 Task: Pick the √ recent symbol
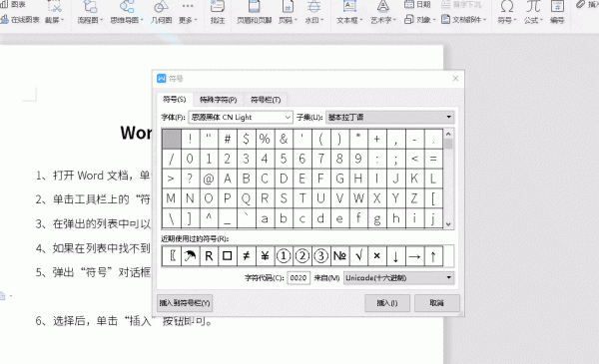point(358,256)
